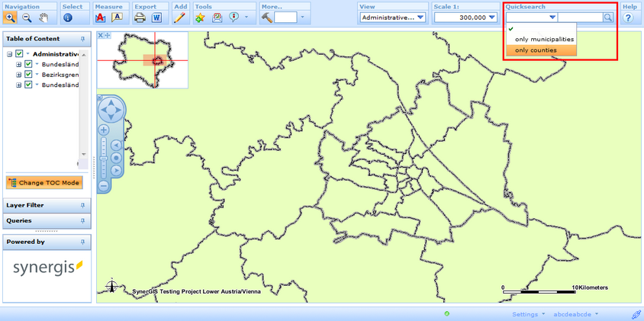Viewport: 644px width, 321px height.
Task: Select the zoom out magnifier tool
Action: tap(27, 17)
